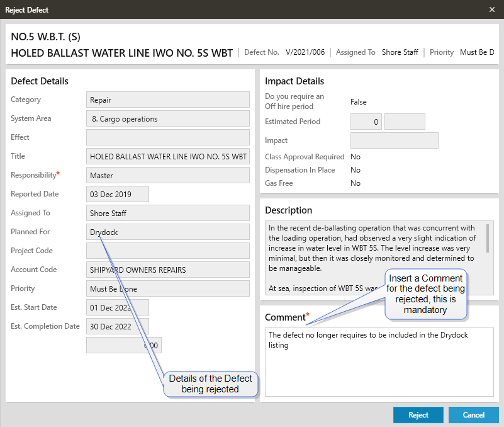Click the Estimated Period unit field
Image resolution: width=504 pixels, height=427 pixels.
tap(405, 122)
